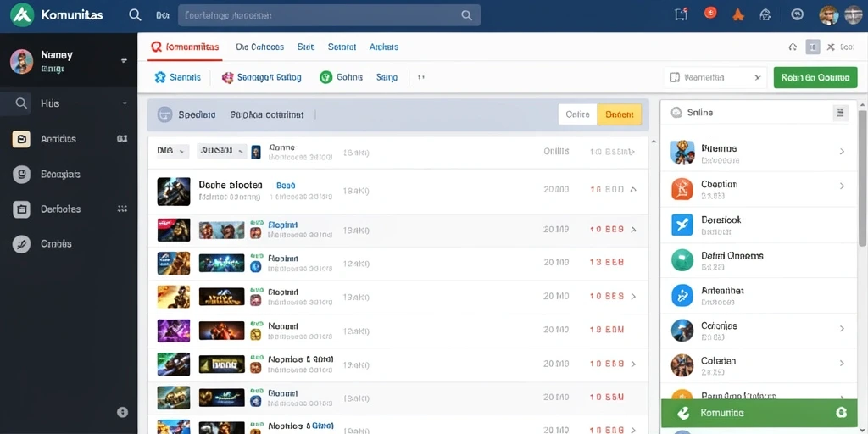
Task: Open the blue Dereiook app icon
Action: [682, 224]
